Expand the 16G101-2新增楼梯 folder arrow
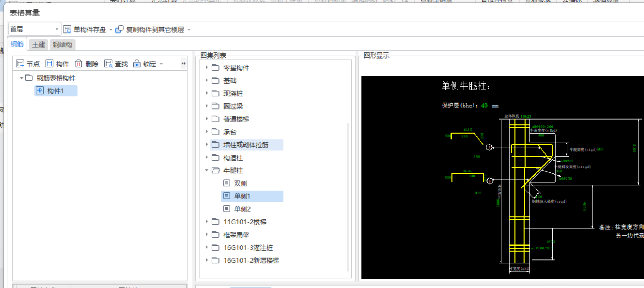The width and height of the screenshot is (644, 288). [207, 260]
